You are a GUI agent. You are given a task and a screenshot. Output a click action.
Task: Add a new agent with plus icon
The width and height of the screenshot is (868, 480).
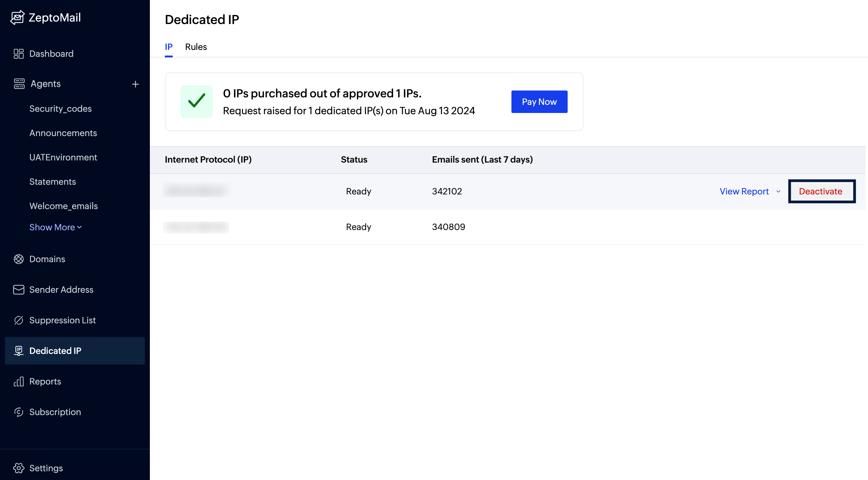click(136, 84)
